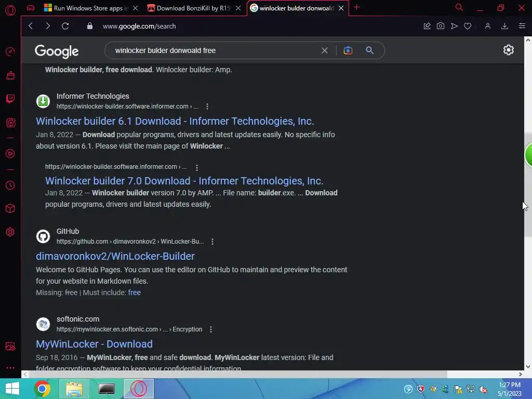Open History clock icon in sidebar
The height and width of the screenshot is (399, 532).
coord(10,185)
